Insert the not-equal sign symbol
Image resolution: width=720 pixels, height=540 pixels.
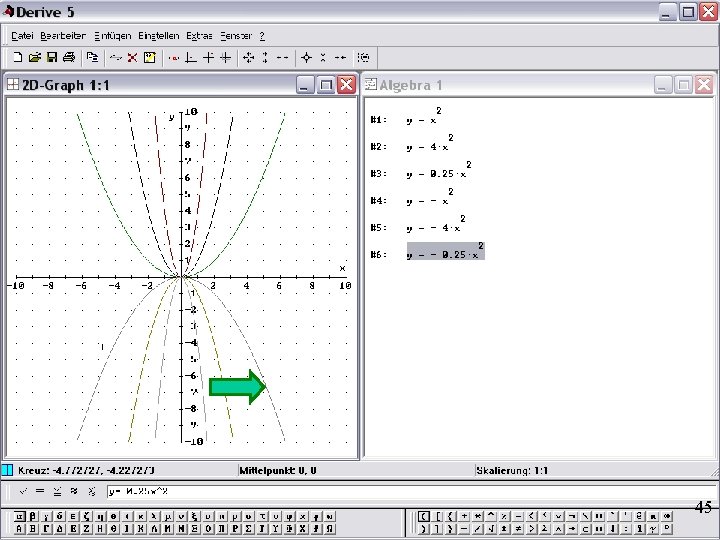click(518, 529)
